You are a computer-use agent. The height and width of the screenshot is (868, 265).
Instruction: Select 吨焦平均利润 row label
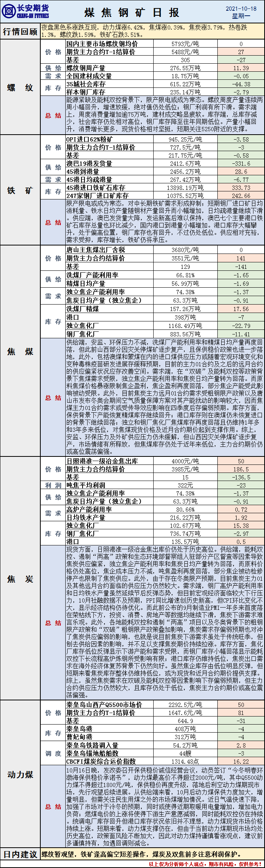[86, 485]
